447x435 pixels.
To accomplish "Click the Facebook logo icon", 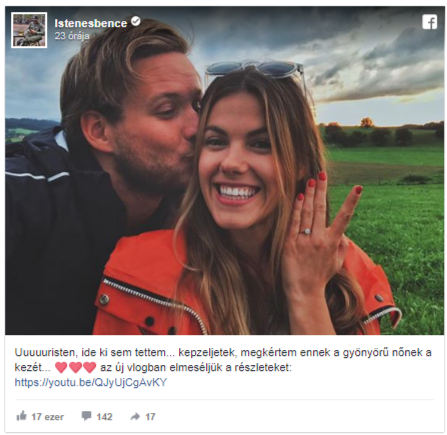I will pos(429,22).
